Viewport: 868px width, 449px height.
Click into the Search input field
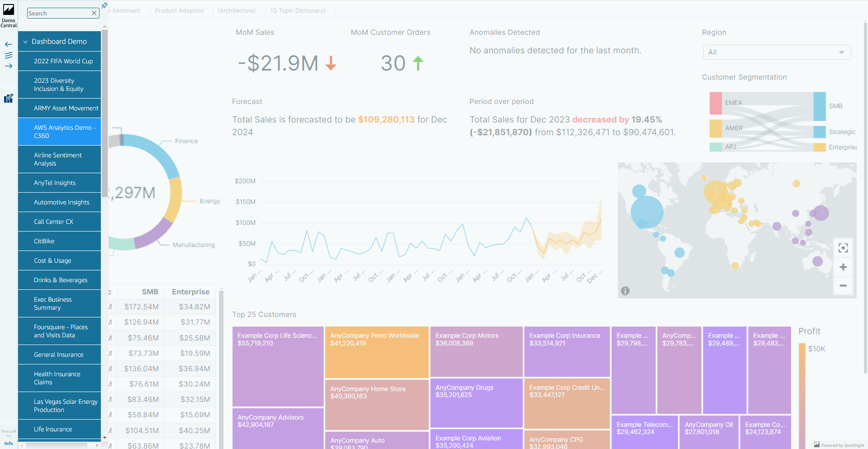tap(59, 13)
